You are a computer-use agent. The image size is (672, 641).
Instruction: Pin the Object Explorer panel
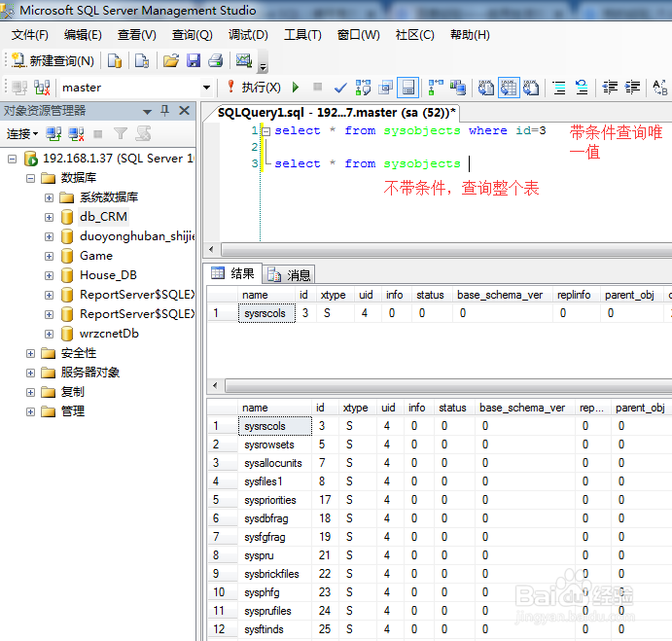164,111
